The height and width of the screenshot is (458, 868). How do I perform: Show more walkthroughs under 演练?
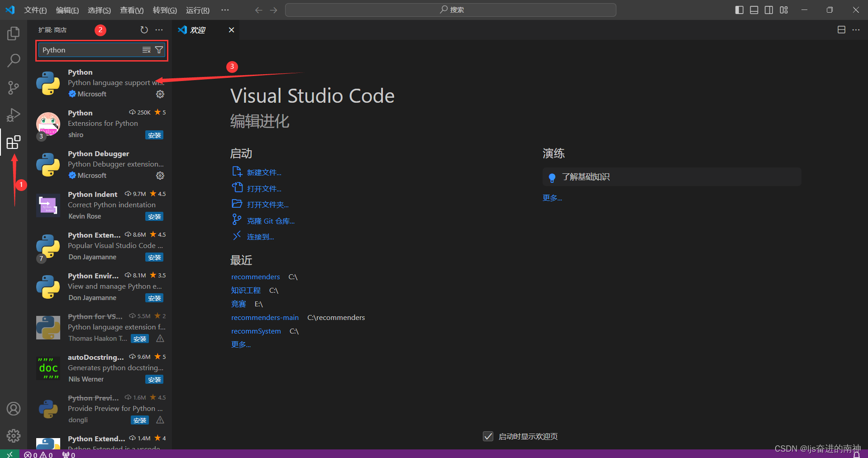pyautogui.click(x=552, y=198)
